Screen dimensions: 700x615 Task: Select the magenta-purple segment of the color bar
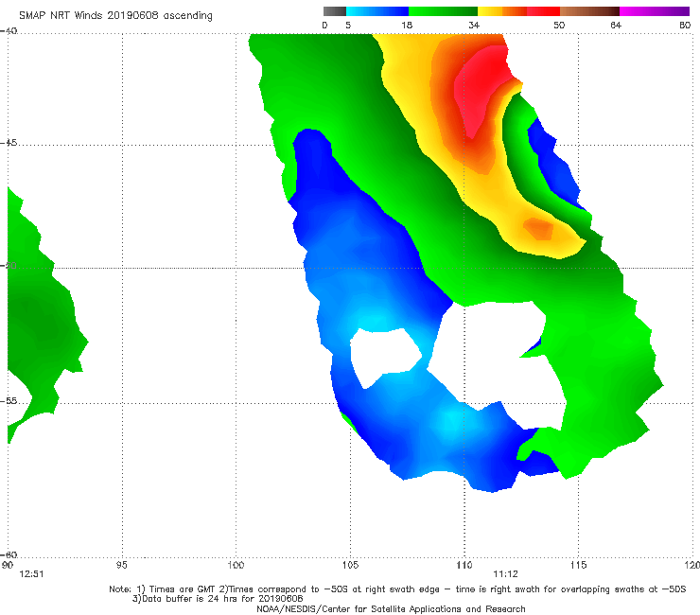655,11
